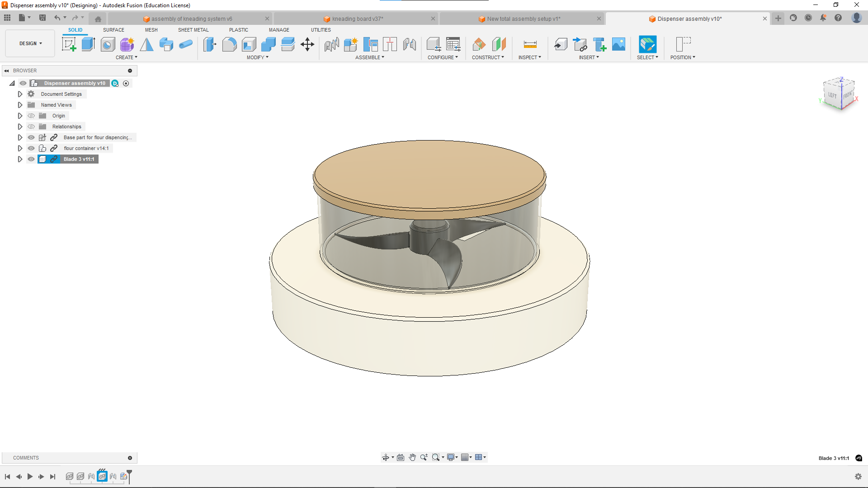Image resolution: width=868 pixels, height=488 pixels.
Task: Click the Move/Copy arrows icon
Action: pyautogui.click(x=307, y=44)
